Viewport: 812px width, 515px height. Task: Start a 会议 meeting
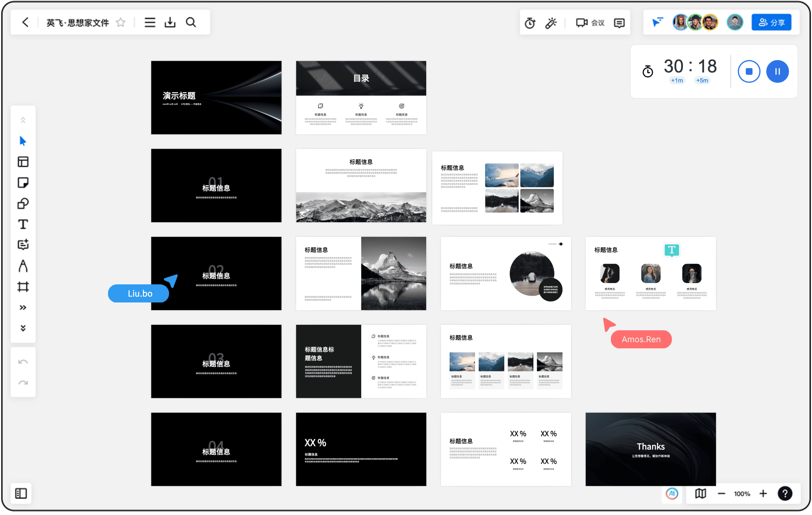coord(590,23)
